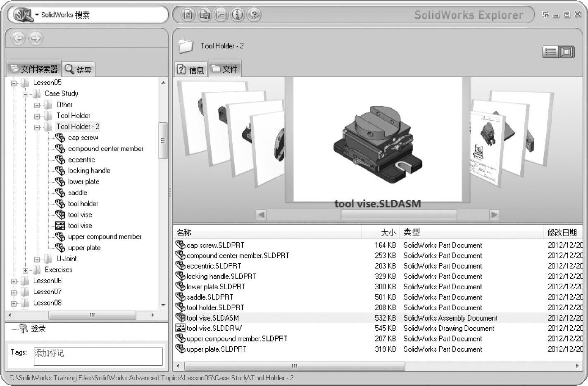Sort files by the 大小 column header
The width and height of the screenshot is (588, 386).
coord(388,233)
